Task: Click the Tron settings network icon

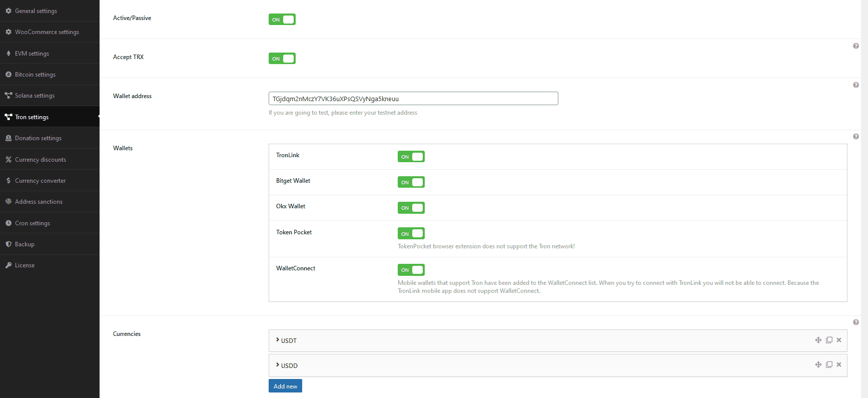Action: pyautogui.click(x=9, y=117)
